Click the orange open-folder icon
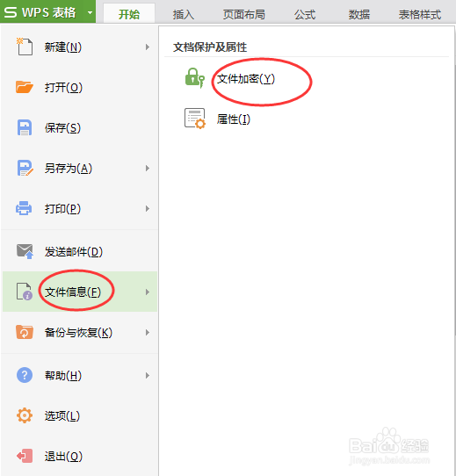This screenshot has height=476, width=456. pos(25,87)
